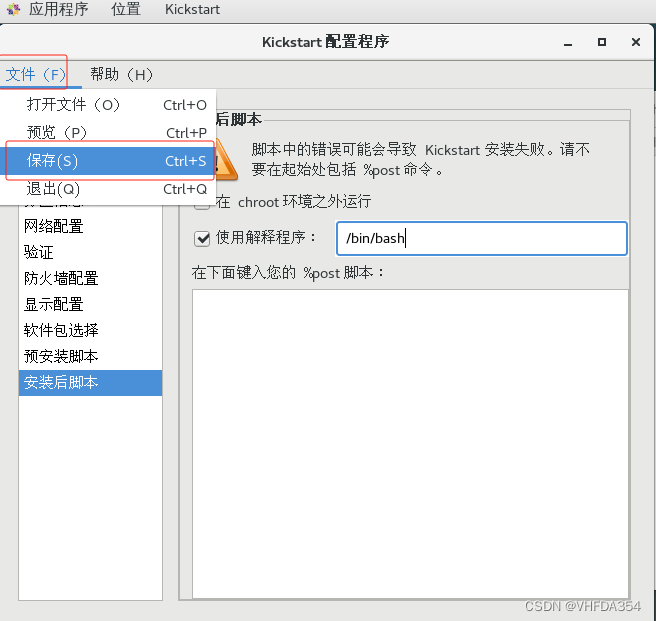656x621 pixels.
Task: Open the 帮助 (H) menu
Action: point(121,75)
